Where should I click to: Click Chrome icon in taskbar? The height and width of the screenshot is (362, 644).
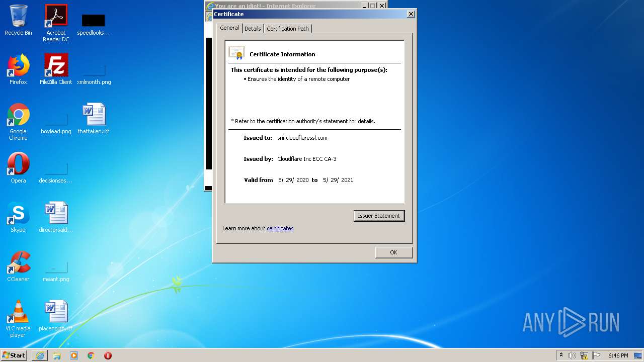[x=91, y=355]
